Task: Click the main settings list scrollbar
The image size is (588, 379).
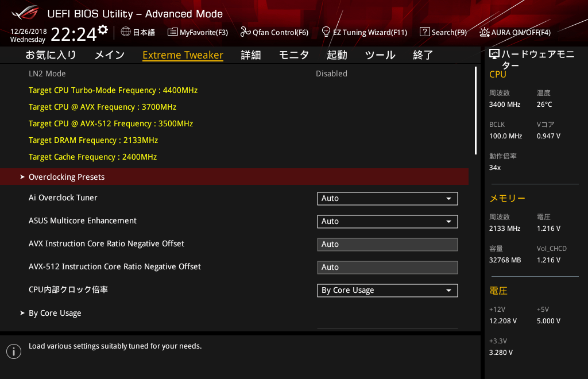Action: [x=475, y=111]
